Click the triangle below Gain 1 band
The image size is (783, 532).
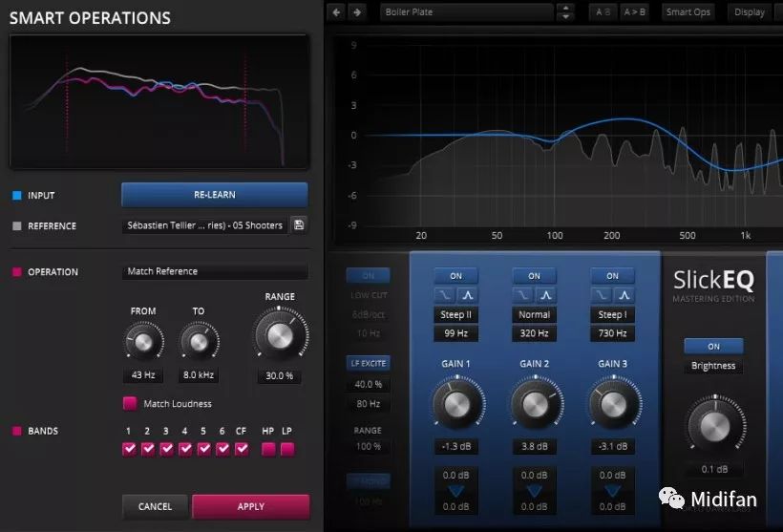pyautogui.click(x=455, y=491)
